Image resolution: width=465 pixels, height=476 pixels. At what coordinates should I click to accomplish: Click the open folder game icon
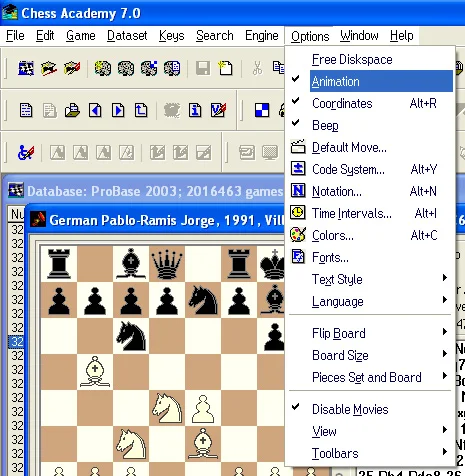pyautogui.click(x=72, y=110)
